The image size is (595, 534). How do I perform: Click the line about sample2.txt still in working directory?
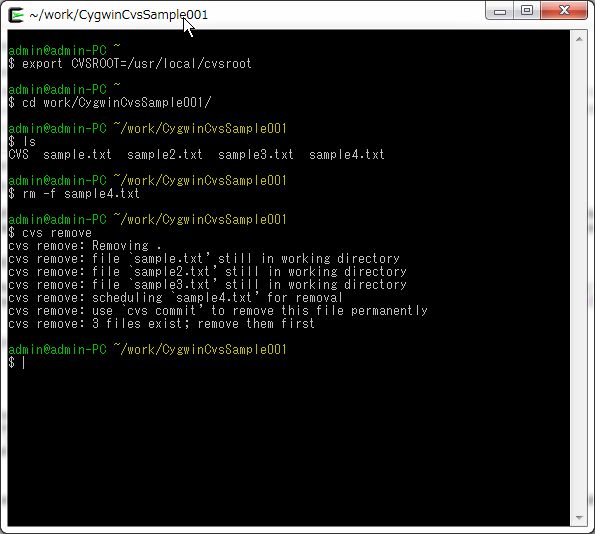[x=208, y=272]
